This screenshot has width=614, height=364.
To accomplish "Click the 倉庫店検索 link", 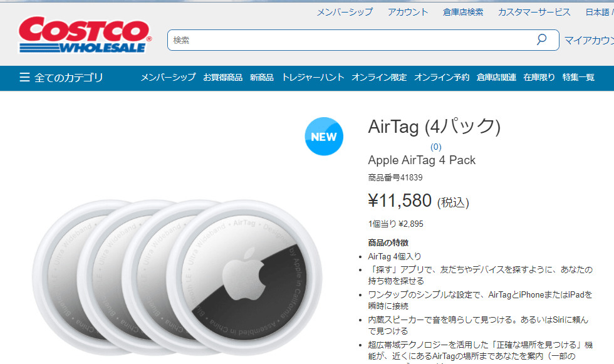I will pyautogui.click(x=462, y=11).
